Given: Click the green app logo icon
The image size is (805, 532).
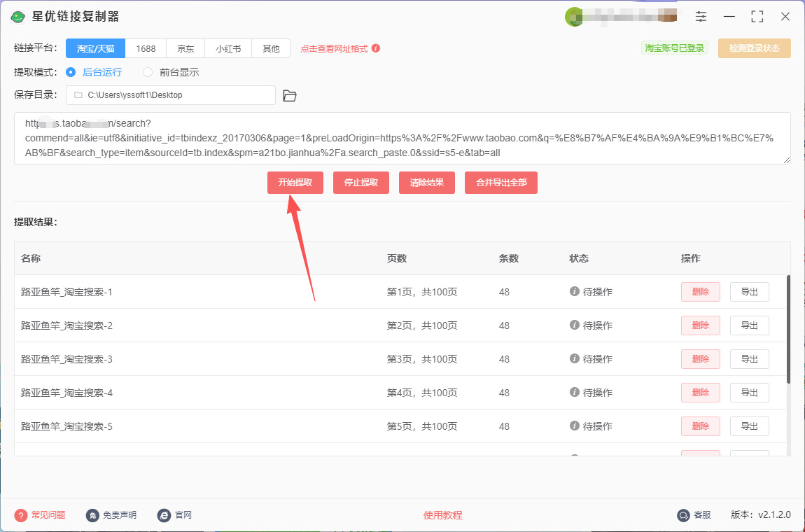Looking at the screenshot, I should click(x=18, y=16).
